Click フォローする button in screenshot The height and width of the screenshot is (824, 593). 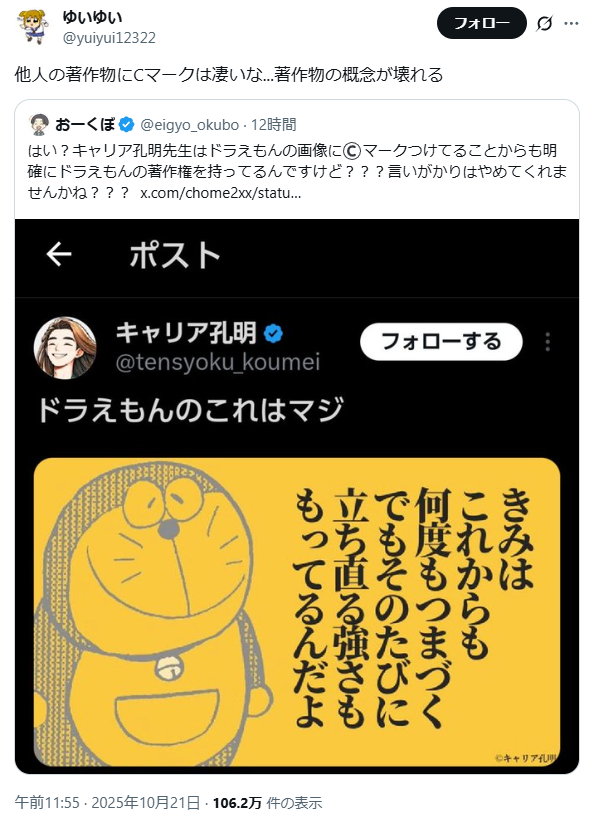pos(441,342)
